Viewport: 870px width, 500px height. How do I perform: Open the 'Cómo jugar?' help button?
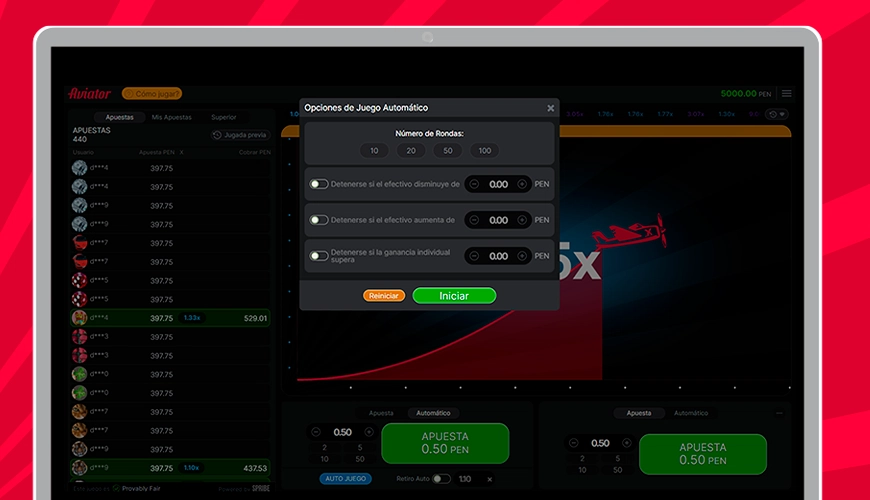(x=152, y=94)
